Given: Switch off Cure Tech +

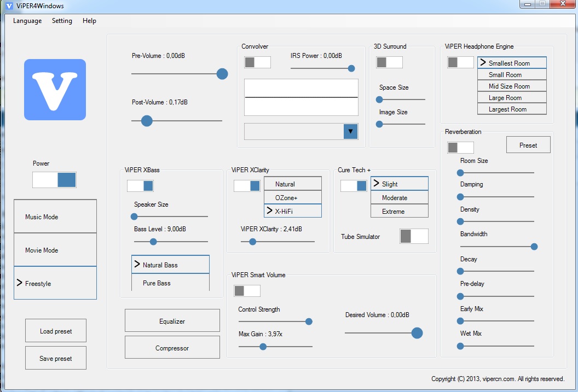Looking at the screenshot, I should [x=354, y=186].
